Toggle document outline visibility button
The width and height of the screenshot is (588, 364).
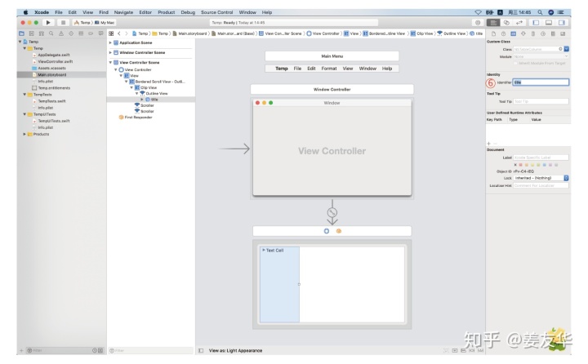coord(201,350)
